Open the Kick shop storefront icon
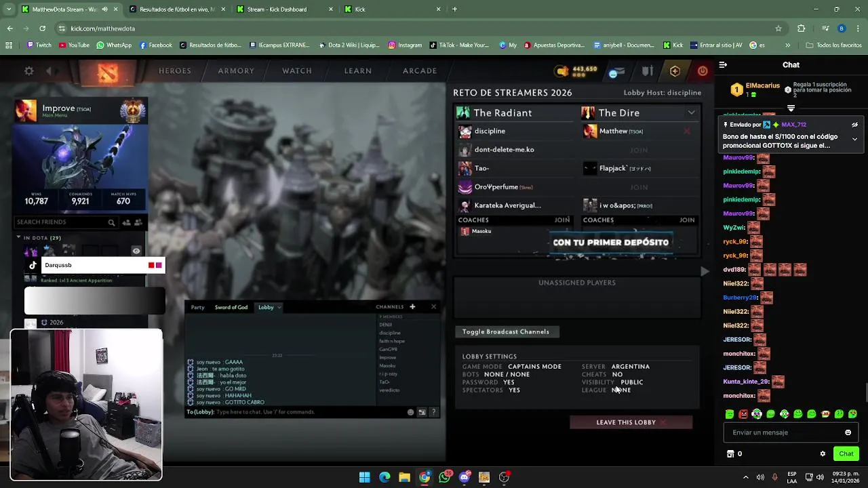The image size is (868, 488). (x=730, y=453)
